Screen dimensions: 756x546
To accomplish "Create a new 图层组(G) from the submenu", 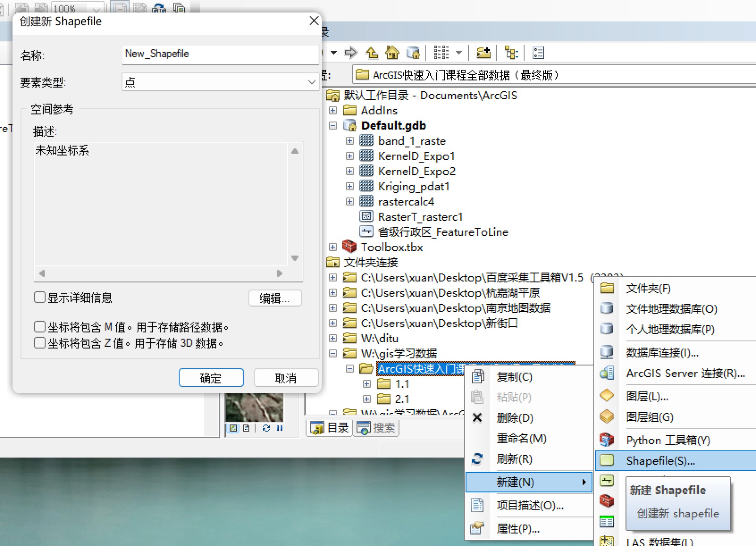I will tap(676, 417).
